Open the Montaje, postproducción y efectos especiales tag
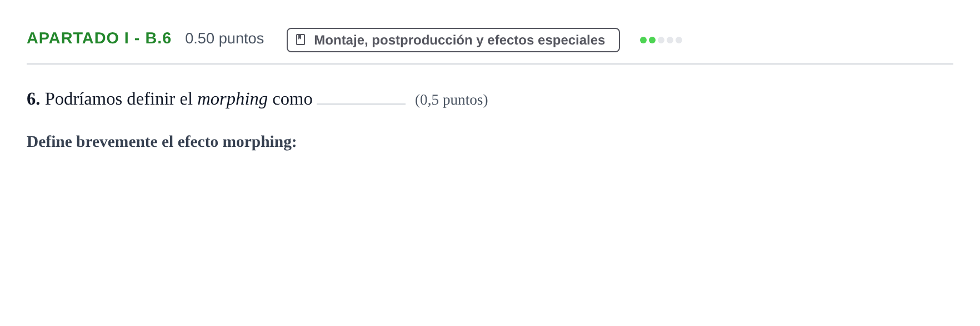 [x=453, y=40]
